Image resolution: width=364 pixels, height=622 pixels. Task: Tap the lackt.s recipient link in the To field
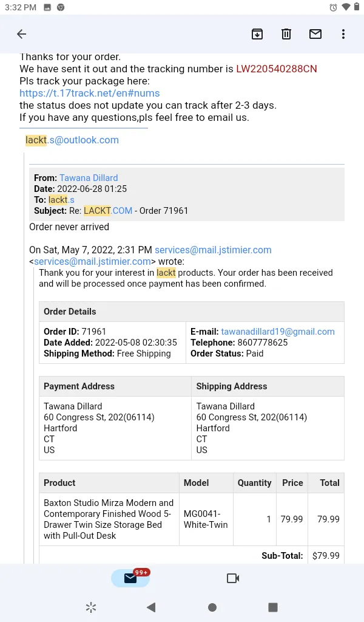pos(61,199)
